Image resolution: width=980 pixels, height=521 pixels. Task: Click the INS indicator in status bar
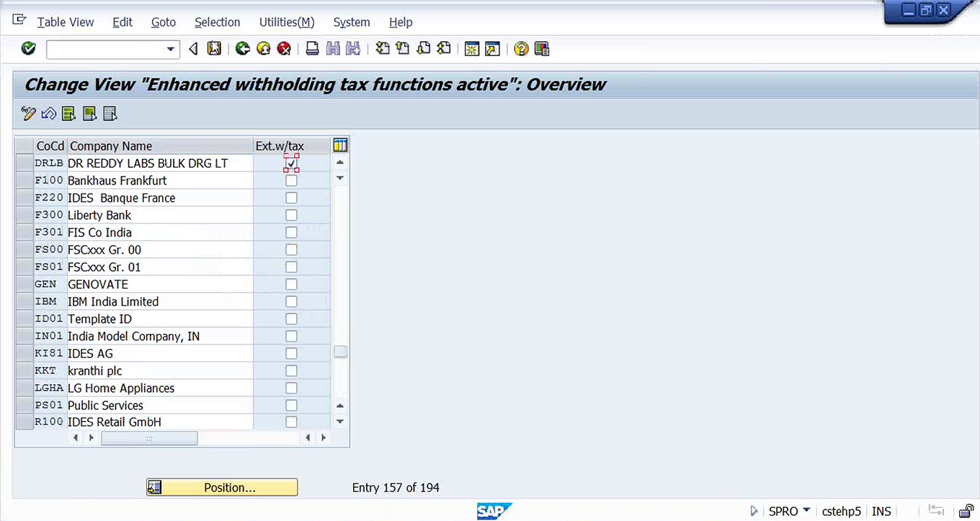(881, 511)
